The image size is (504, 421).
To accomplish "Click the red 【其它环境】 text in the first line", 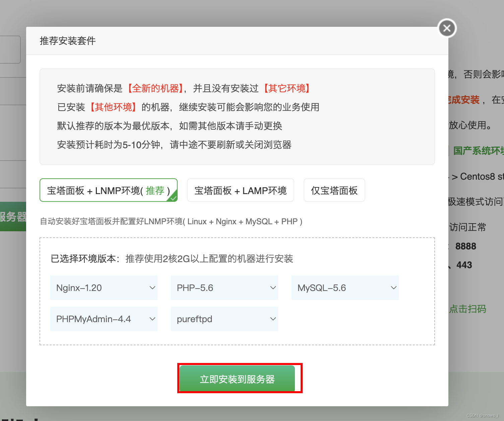I will pyautogui.click(x=287, y=88).
